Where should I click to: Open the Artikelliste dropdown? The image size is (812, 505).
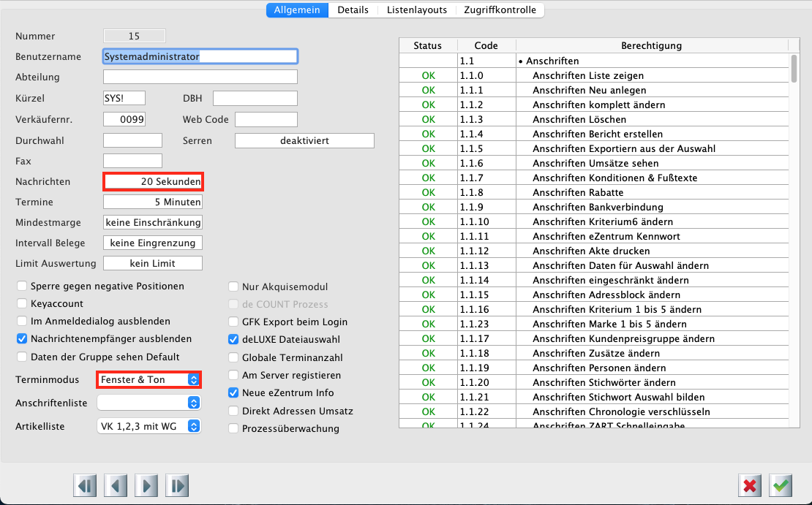(x=149, y=426)
